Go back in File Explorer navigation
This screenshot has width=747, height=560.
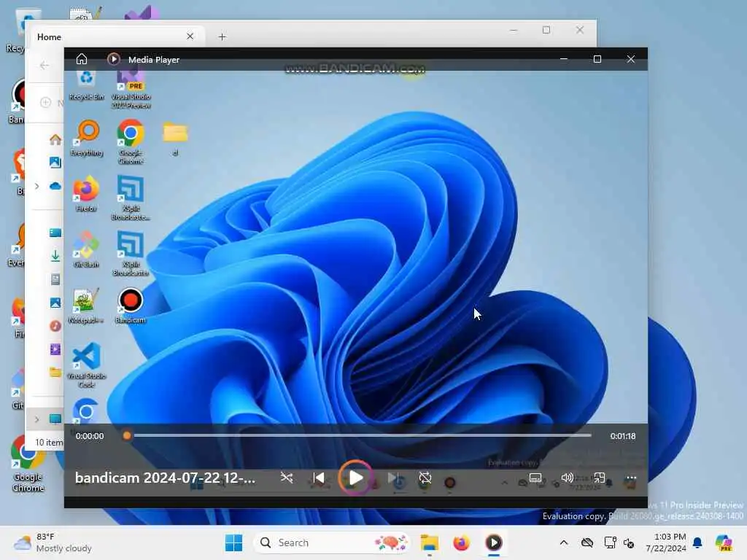click(x=44, y=65)
